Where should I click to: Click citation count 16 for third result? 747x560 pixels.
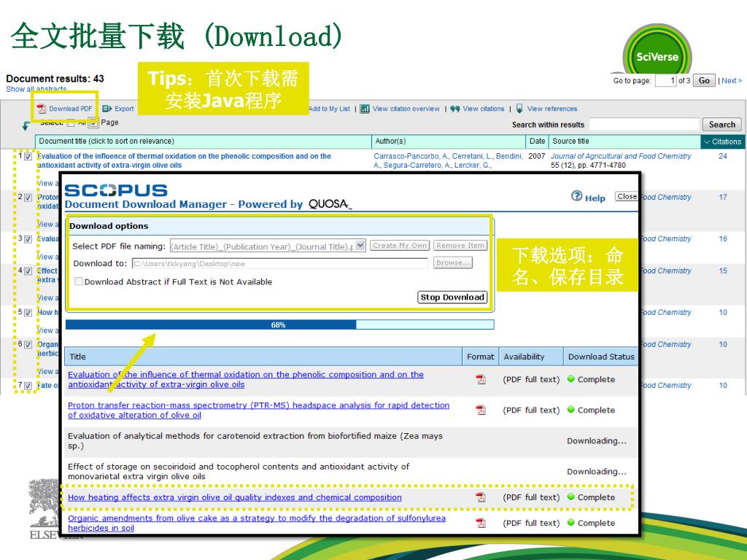723,238
